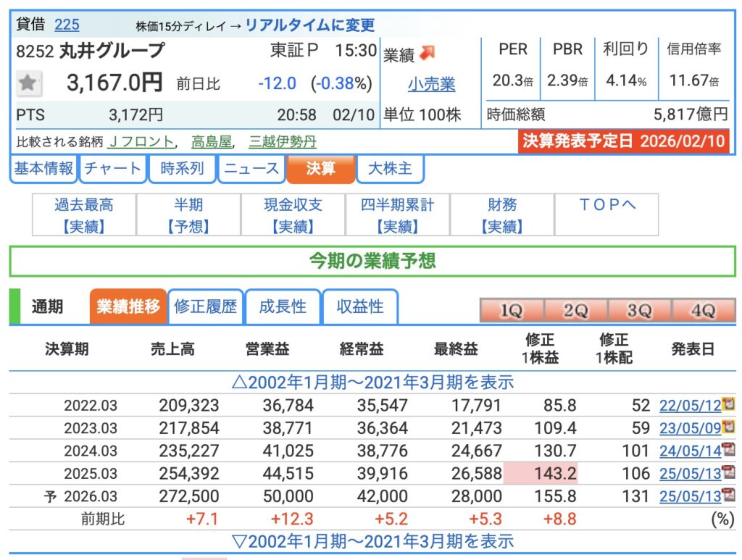Click the star favorite icon
The image size is (742, 560).
tap(28, 83)
